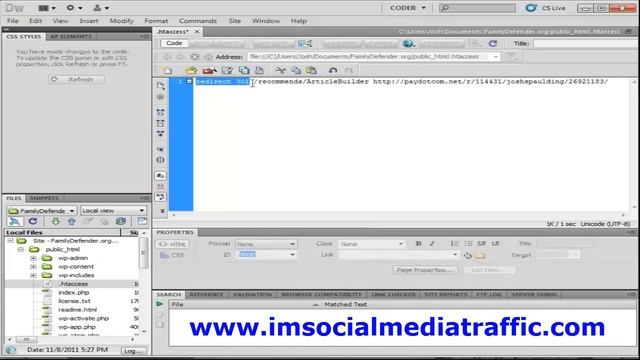Screen dimensions: 640x360
Task: Open the CODER workspace switcher
Action: [407, 8]
